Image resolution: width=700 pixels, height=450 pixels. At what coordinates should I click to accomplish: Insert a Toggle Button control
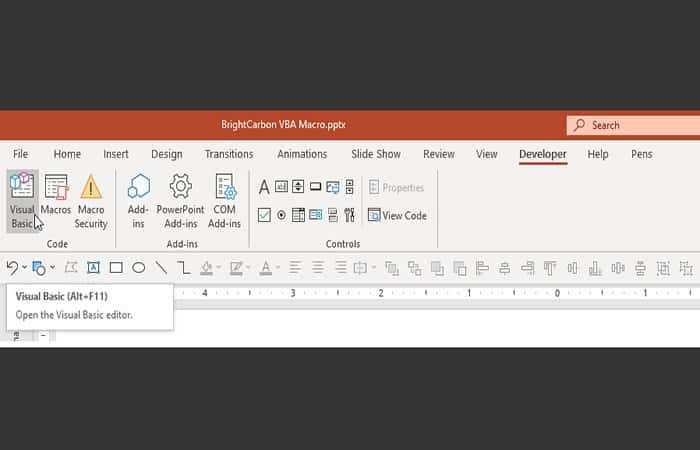(x=333, y=215)
